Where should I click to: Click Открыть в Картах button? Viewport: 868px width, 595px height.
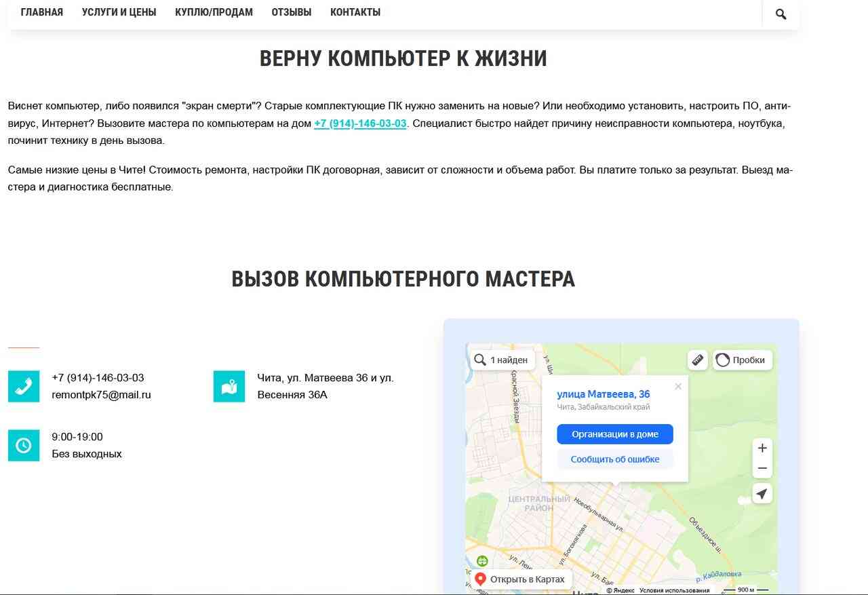[x=521, y=579]
